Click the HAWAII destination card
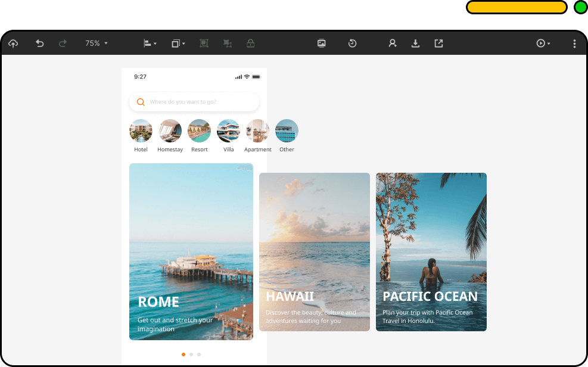The width and height of the screenshot is (588, 367). [314, 251]
